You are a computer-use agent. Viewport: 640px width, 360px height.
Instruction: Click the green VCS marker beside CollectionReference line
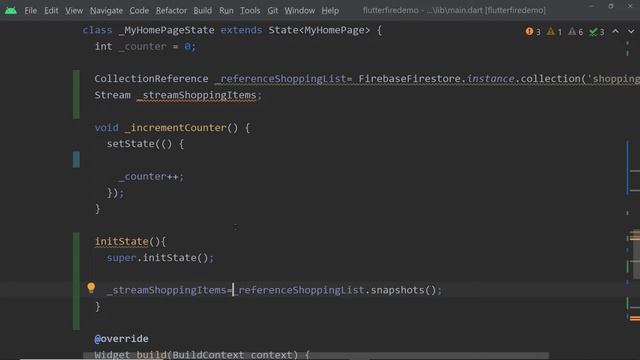coord(76,94)
